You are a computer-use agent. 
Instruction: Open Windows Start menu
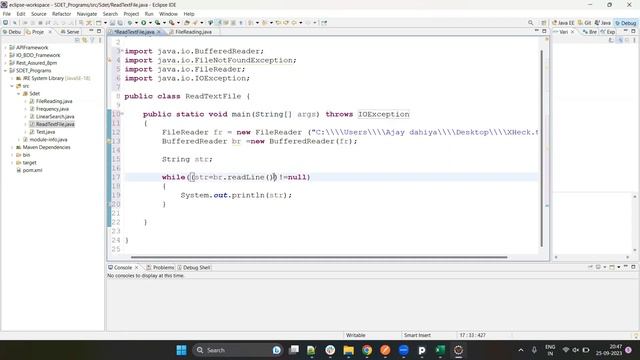182,350
